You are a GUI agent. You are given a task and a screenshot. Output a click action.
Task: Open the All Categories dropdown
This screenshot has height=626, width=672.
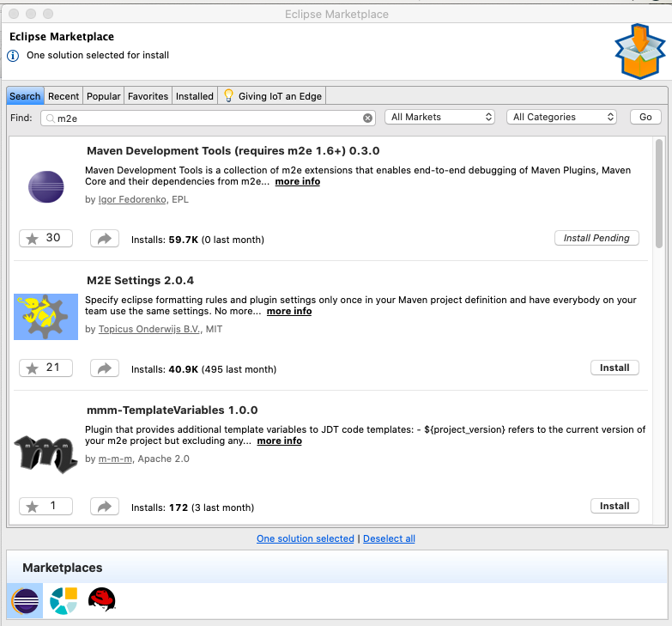coord(561,117)
